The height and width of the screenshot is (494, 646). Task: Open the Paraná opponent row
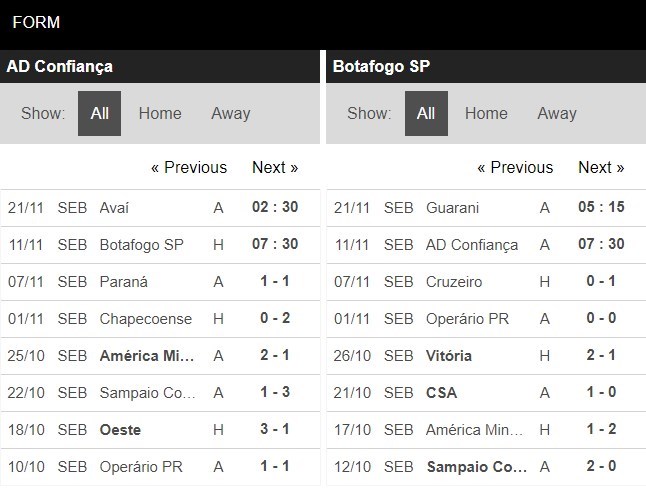[124, 281]
